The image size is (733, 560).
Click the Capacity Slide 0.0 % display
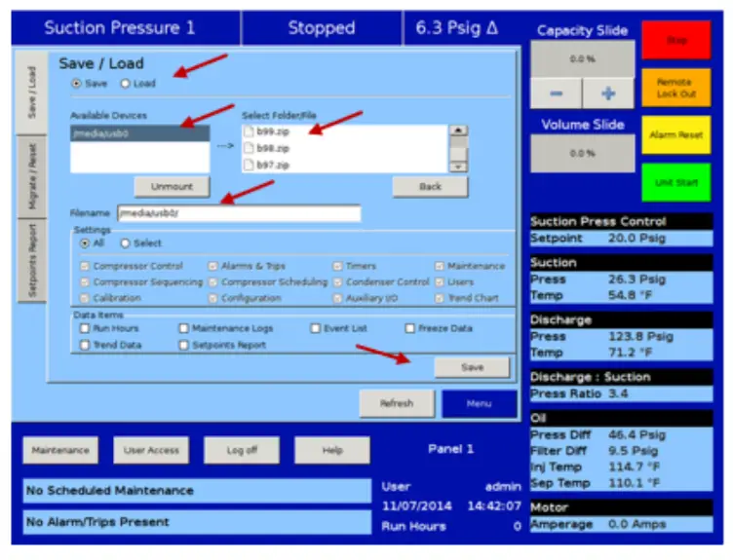click(x=583, y=58)
